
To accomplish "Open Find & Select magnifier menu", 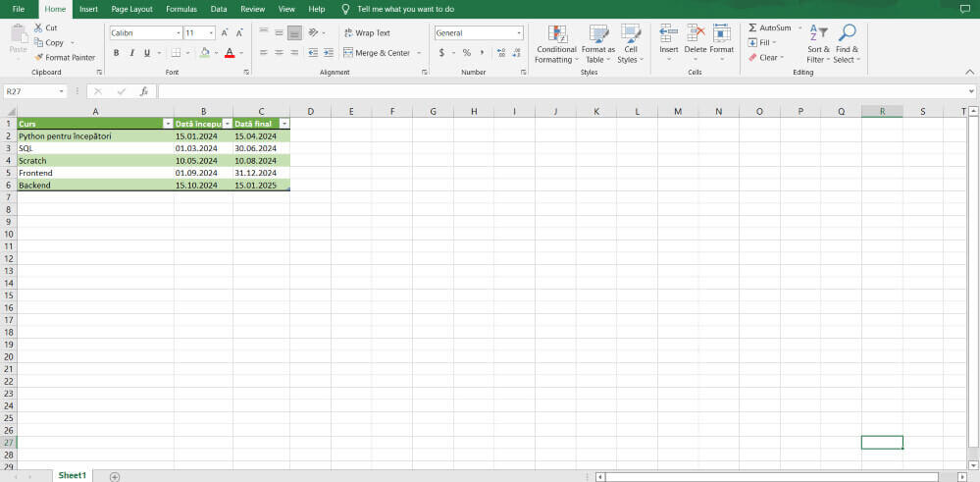I will 847,44.
